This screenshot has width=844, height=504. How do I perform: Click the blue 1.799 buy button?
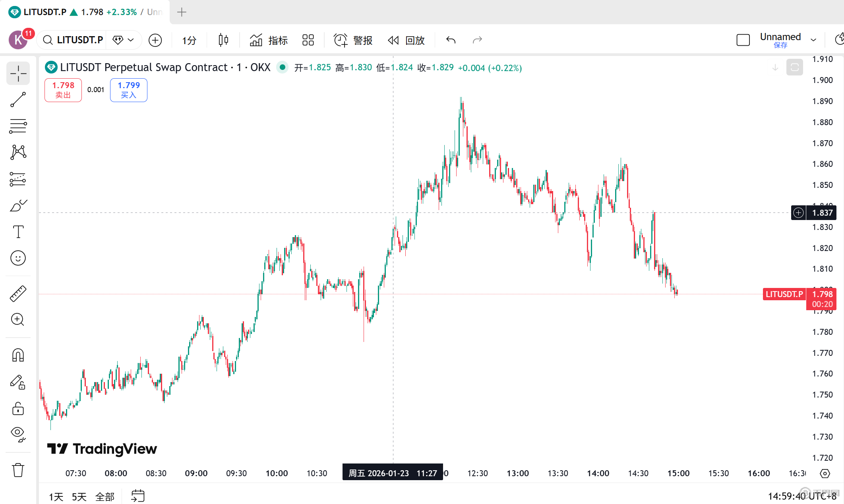[128, 90]
